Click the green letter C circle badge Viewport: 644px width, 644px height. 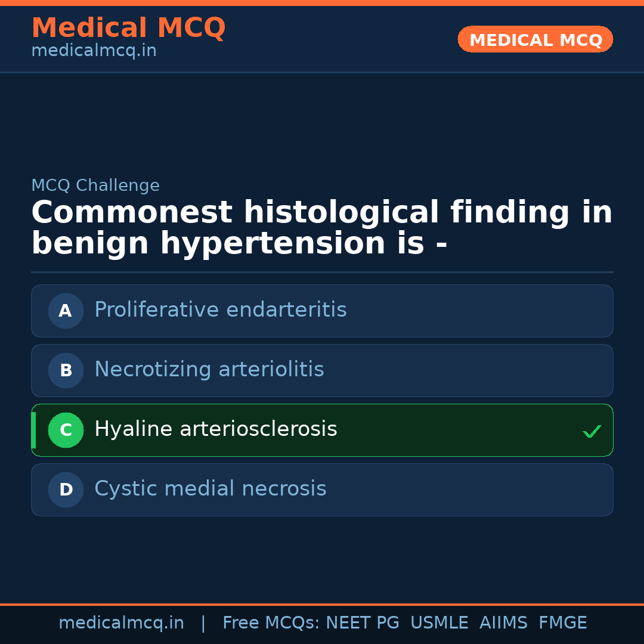(x=66, y=430)
